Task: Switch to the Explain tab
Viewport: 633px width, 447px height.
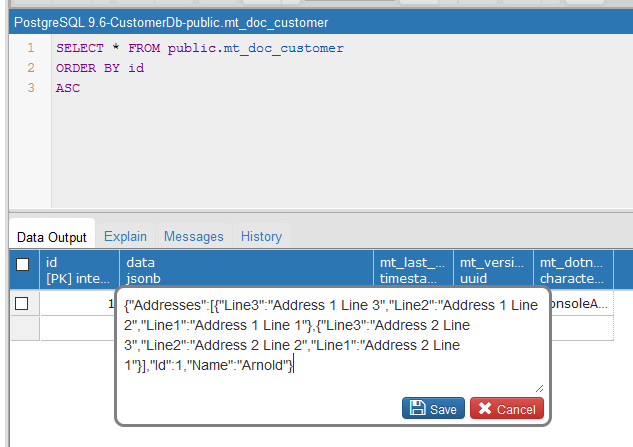Action: 125,237
